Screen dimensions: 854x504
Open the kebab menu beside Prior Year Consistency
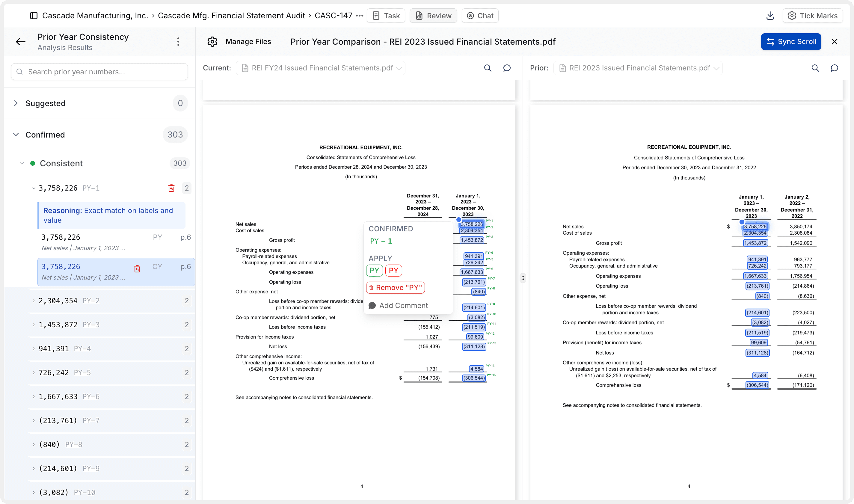(x=178, y=41)
